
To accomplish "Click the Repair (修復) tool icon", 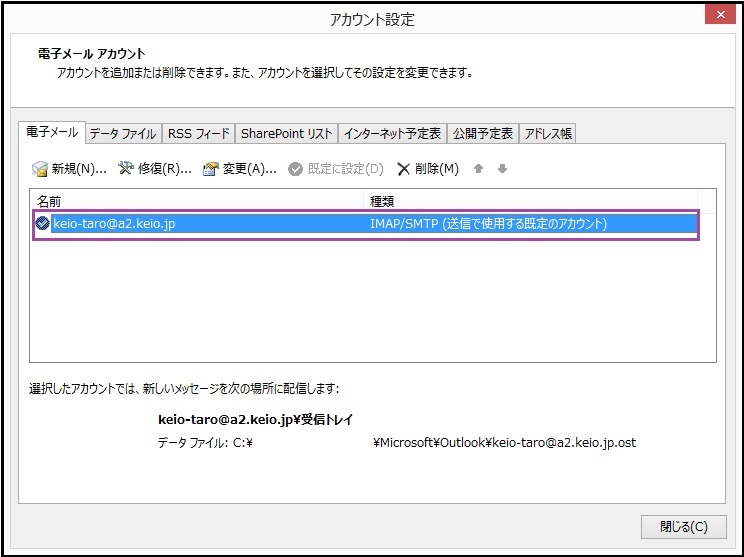I will 126,169.
